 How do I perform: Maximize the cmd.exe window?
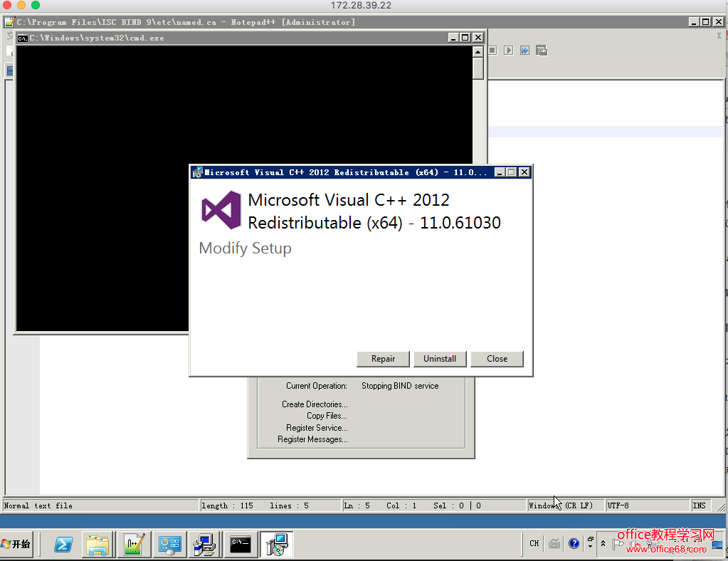point(465,38)
